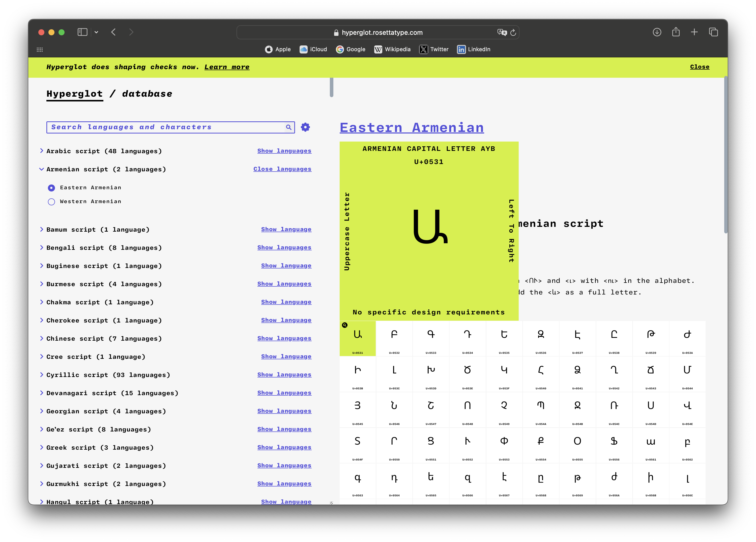Select the Eastern Armenian radio button

(51, 188)
